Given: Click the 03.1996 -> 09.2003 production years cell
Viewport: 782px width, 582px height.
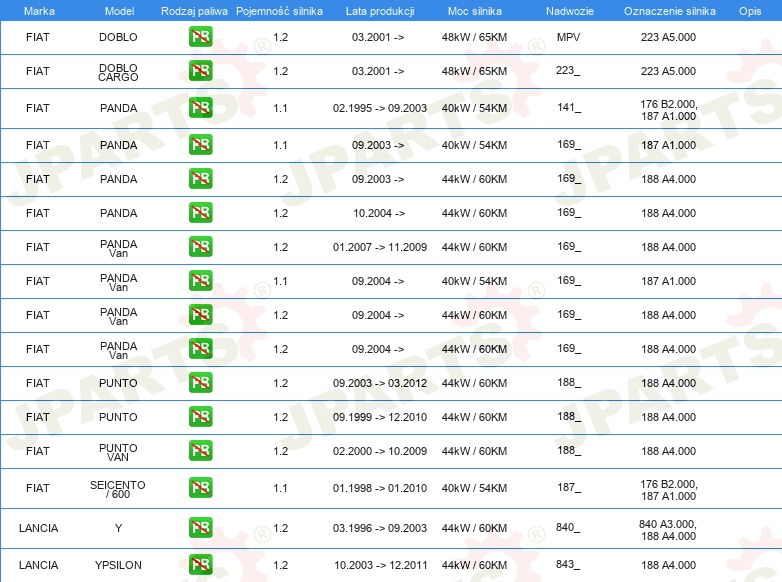Looking at the screenshot, I should [380, 528].
